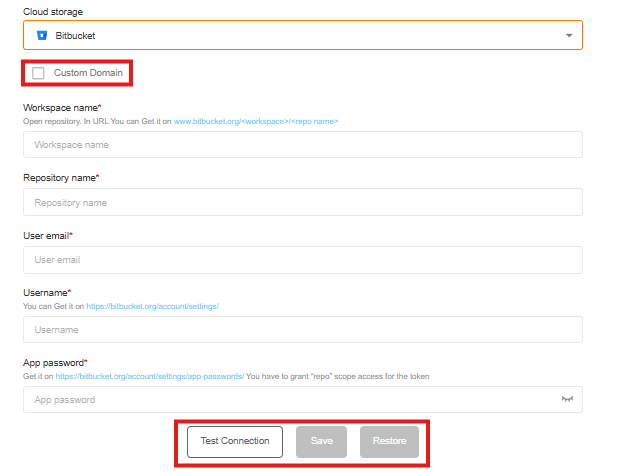622x473 pixels.
Task: Follow the app-passwords settings link
Action: (x=150, y=376)
